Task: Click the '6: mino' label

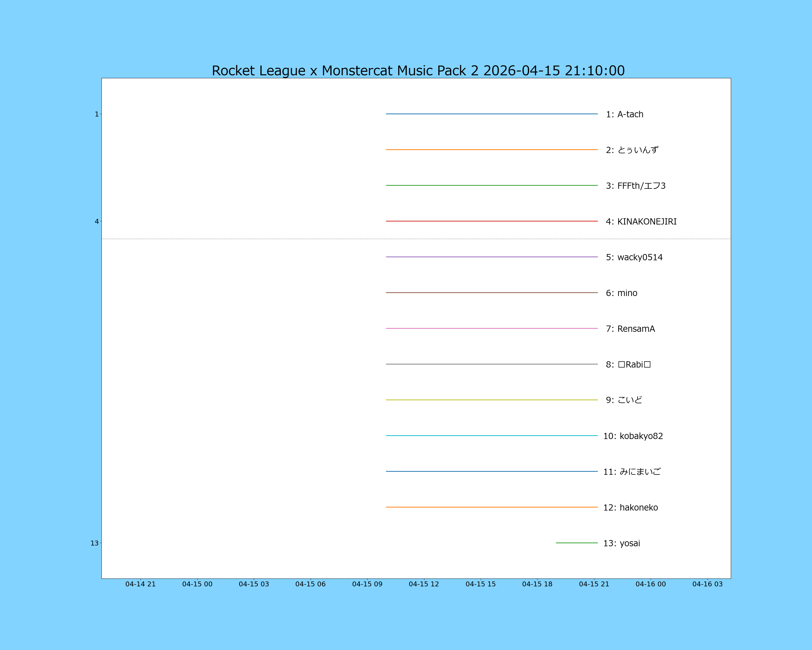Action: click(621, 293)
